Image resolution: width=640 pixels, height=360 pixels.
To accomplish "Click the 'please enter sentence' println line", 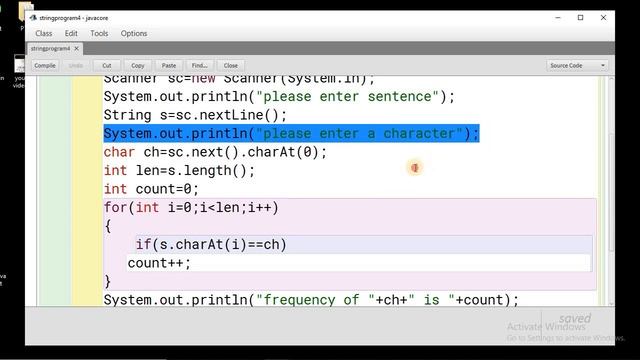I will 279,97.
